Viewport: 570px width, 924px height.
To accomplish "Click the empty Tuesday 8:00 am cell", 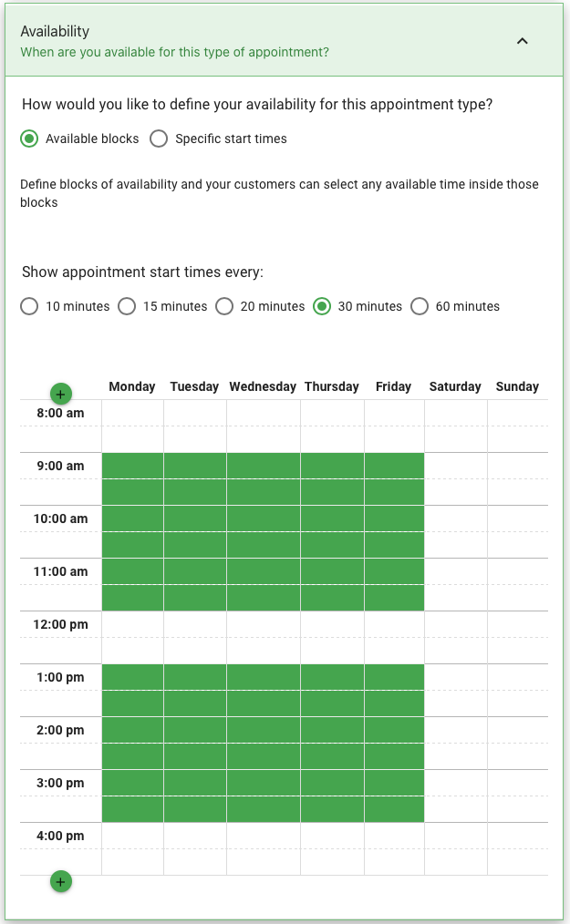I will (195, 413).
